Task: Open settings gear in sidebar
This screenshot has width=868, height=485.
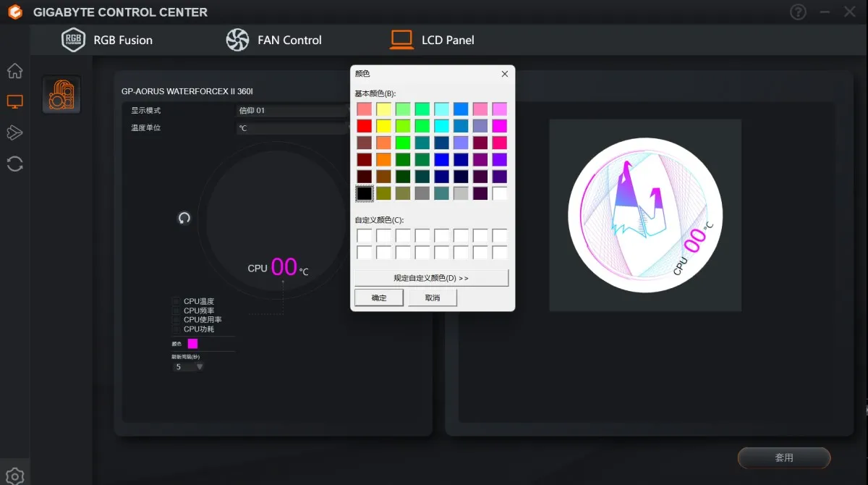Action: [14, 476]
